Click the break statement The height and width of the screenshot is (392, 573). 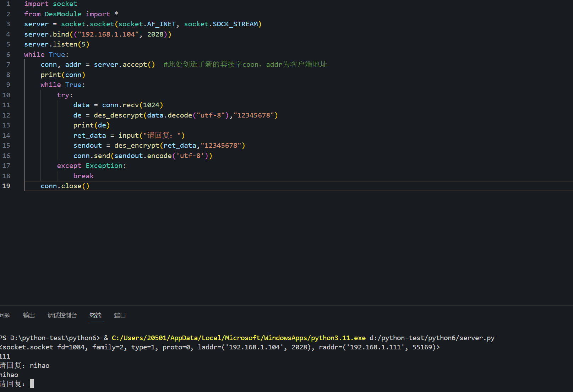tap(83, 176)
